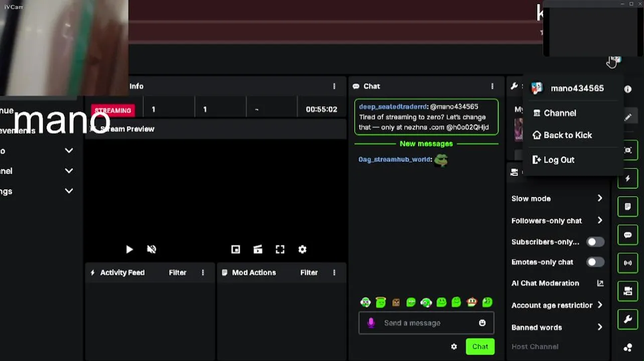The image size is (644, 361).
Task: Click Filter in Activity Feed panel
Action: (x=178, y=273)
